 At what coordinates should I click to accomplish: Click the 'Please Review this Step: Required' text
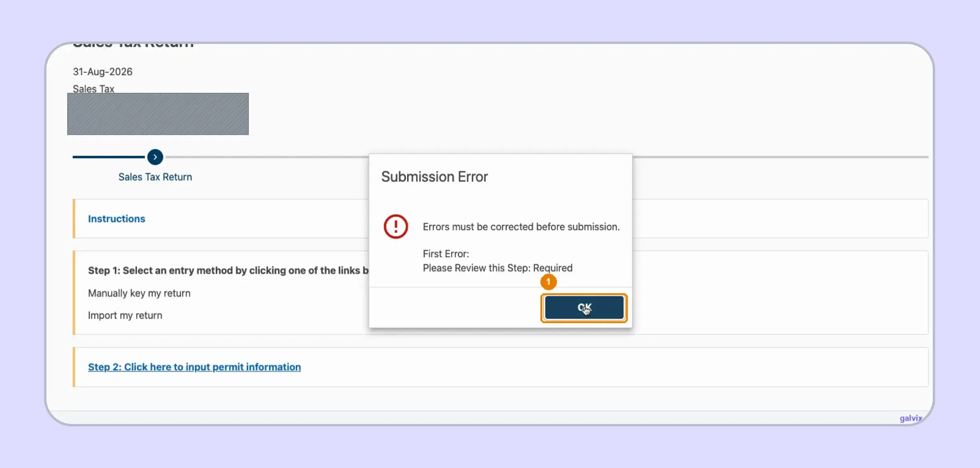[x=498, y=268]
